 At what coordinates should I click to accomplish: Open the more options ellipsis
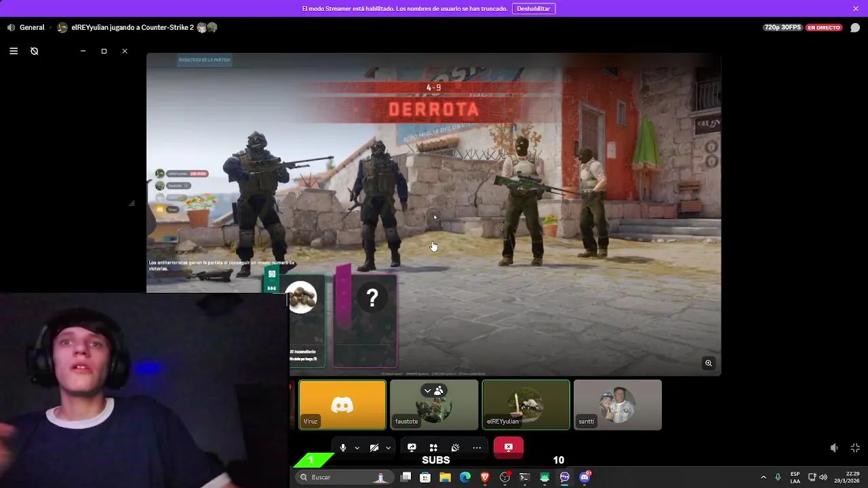pos(477,447)
